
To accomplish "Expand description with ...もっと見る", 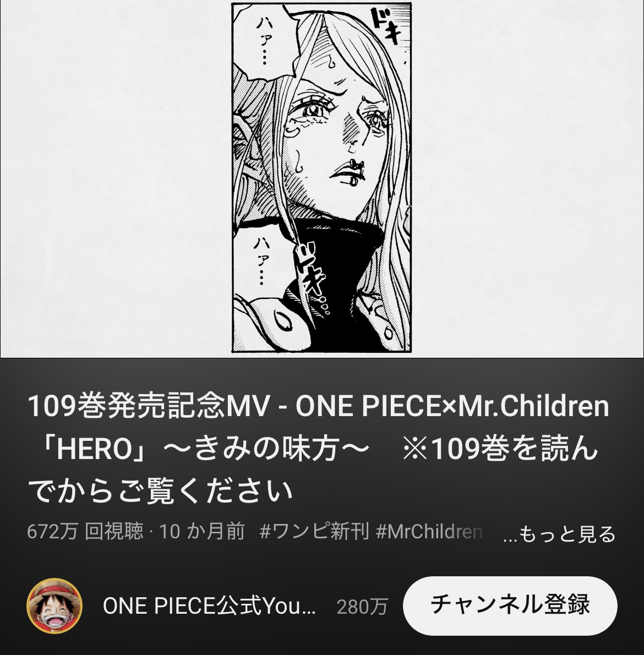I will coord(559,534).
